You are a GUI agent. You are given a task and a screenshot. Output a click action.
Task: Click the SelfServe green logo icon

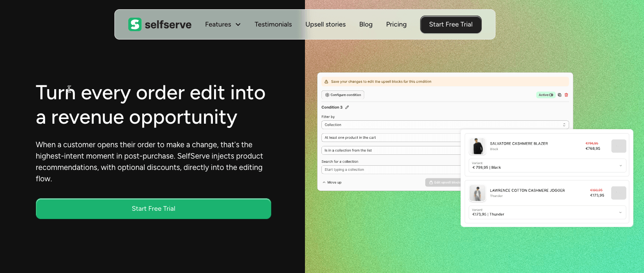point(135,24)
